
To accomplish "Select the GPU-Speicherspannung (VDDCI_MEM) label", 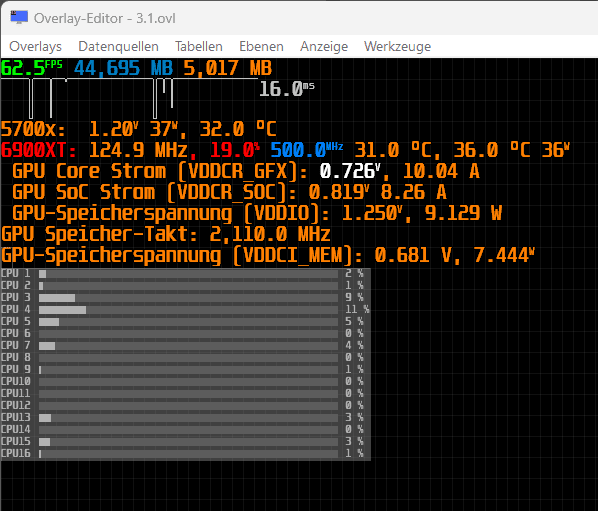I will (x=182, y=255).
